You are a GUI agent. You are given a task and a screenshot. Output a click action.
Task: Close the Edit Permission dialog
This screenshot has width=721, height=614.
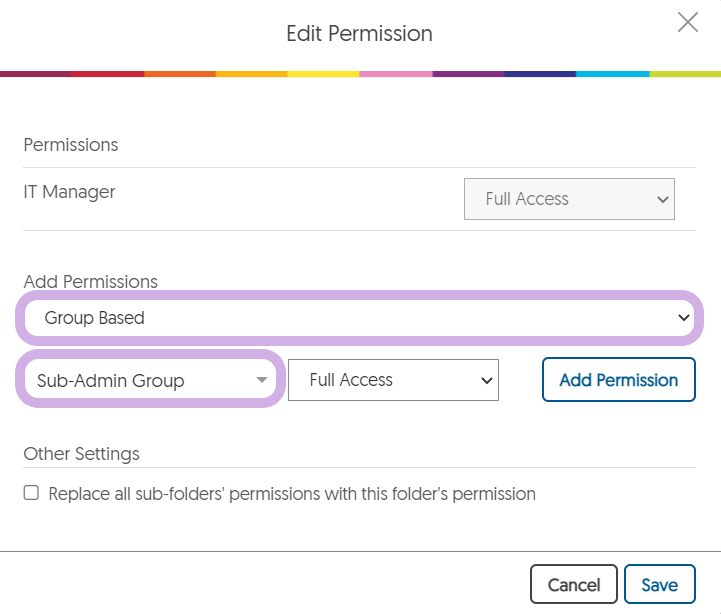688,22
